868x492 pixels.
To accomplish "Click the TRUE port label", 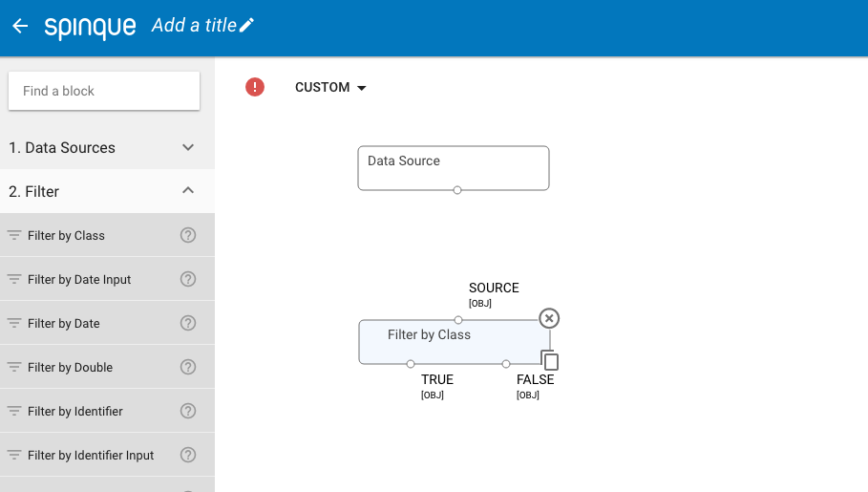I will click(x=437, y=379).
